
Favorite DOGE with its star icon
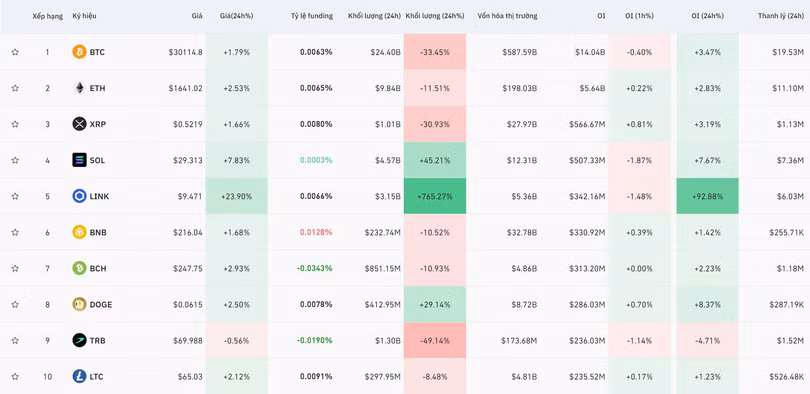(15, 304)
